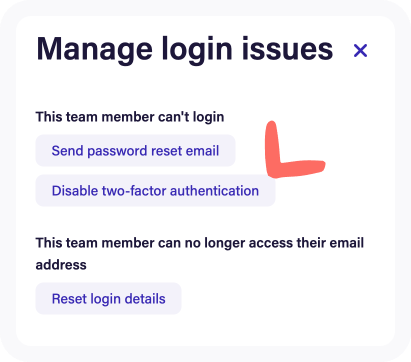Click the horizontal stroke of the red mark
The image size is (411, 362).
pyautogui.click(x=300, y=168)
